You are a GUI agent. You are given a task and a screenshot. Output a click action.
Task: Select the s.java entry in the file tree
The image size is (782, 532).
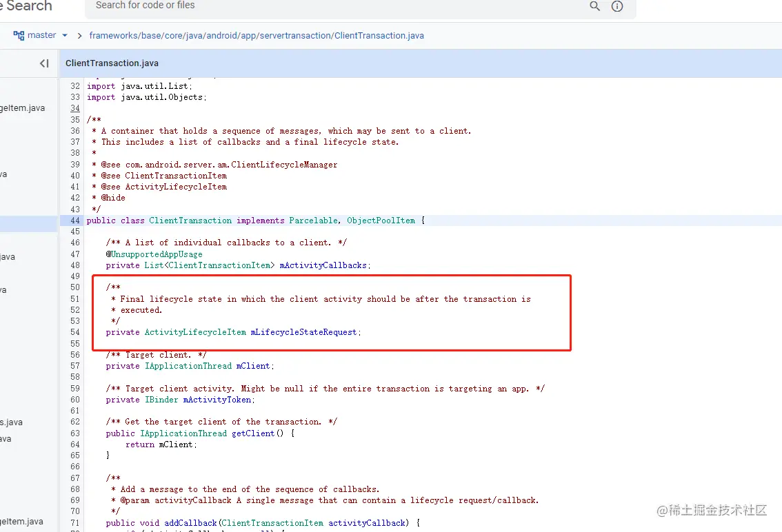coord(12,422)
